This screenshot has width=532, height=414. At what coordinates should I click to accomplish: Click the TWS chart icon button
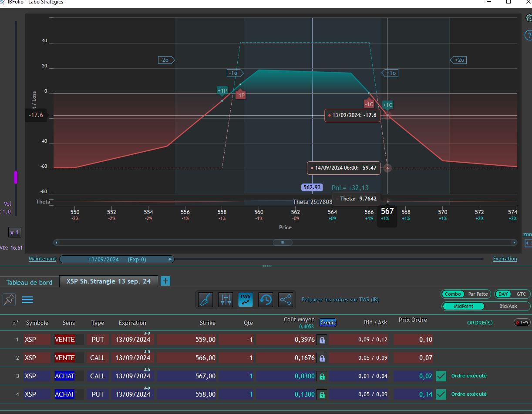click(246, 300)
